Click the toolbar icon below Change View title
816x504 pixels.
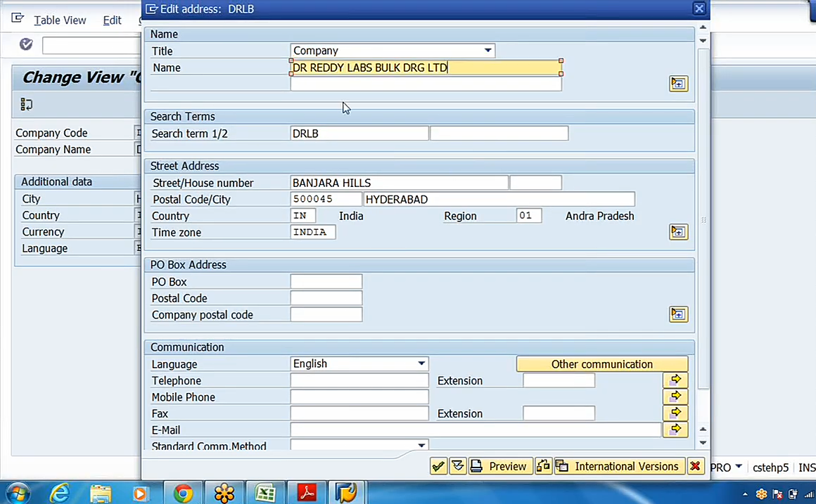tap(27, 105)
